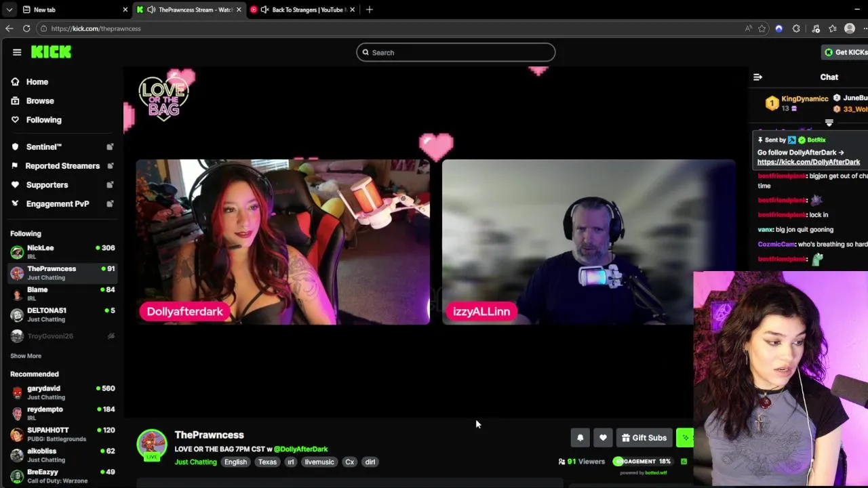This screenshot has height=488, width=868.
Task: Open reydempto recommended channel
Action: click(62, 413)
